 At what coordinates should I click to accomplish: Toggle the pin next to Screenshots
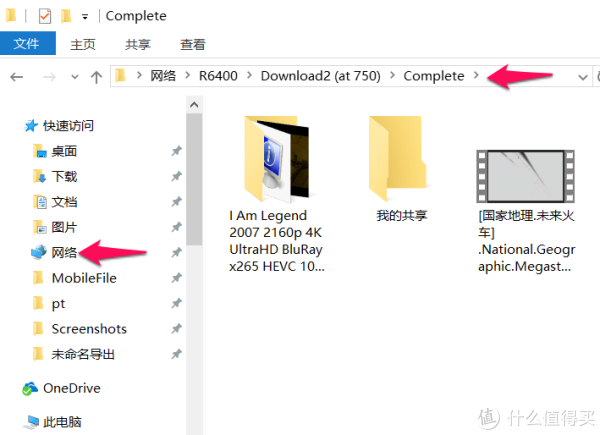(x=176, y=329)
